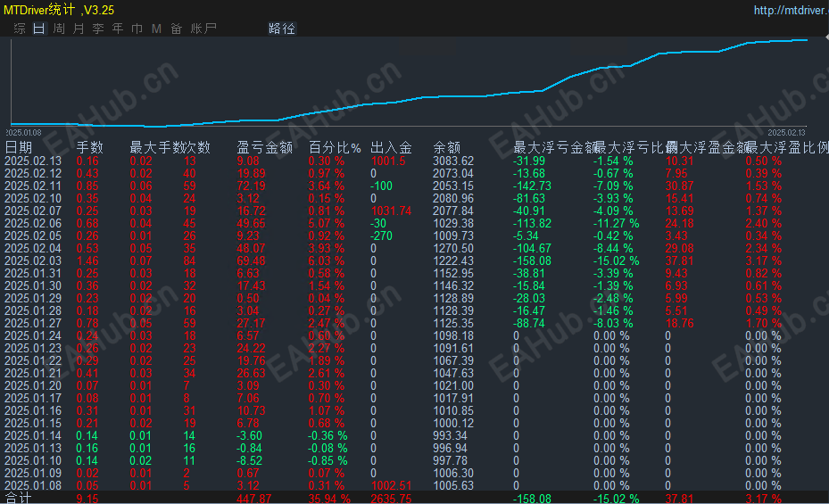This screenshot has width=829, height=504.
Task: Select the 账户 account tab
Action: pyautogui.click(x=203, y=29)
